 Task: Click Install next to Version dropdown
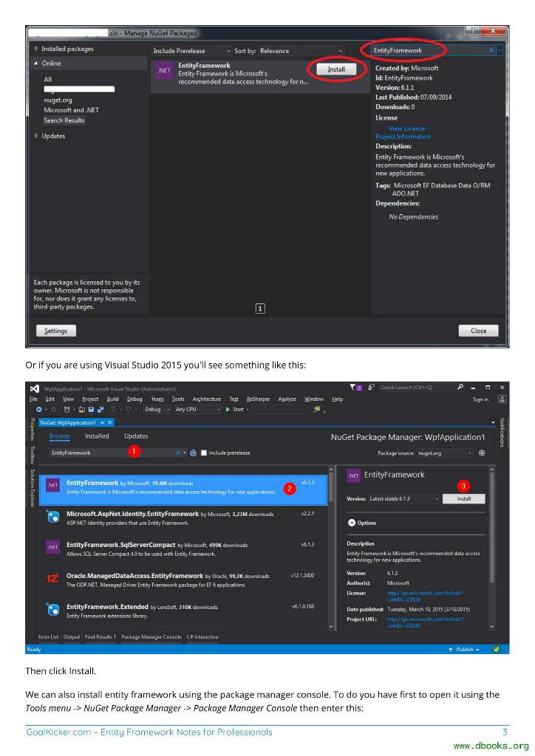tap(463, 498)
